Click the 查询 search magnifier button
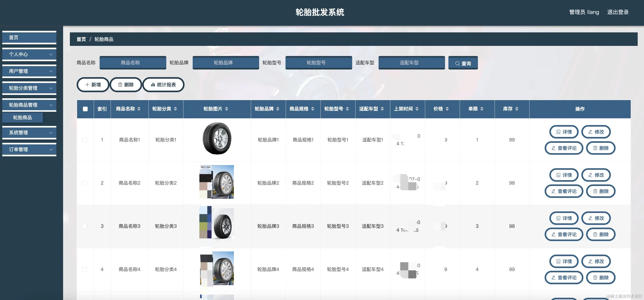Viewport: 644px width, 300px height. tap(463, 63)
